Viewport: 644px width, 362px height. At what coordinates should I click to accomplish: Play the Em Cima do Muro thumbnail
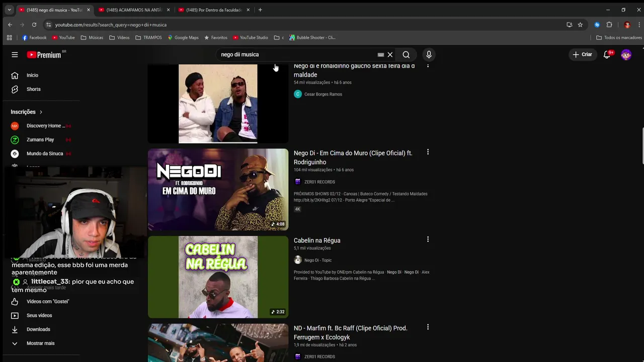218,190
